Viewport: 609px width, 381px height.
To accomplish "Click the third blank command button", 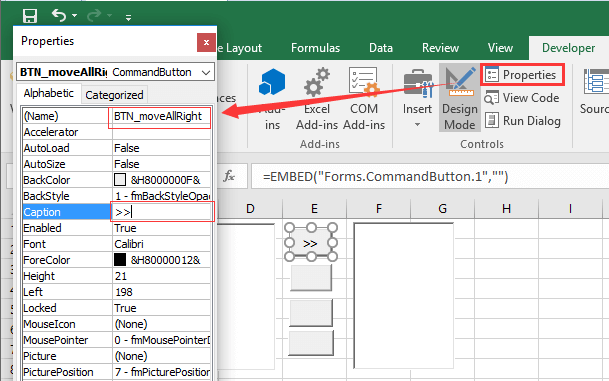I will click(311, 312).
